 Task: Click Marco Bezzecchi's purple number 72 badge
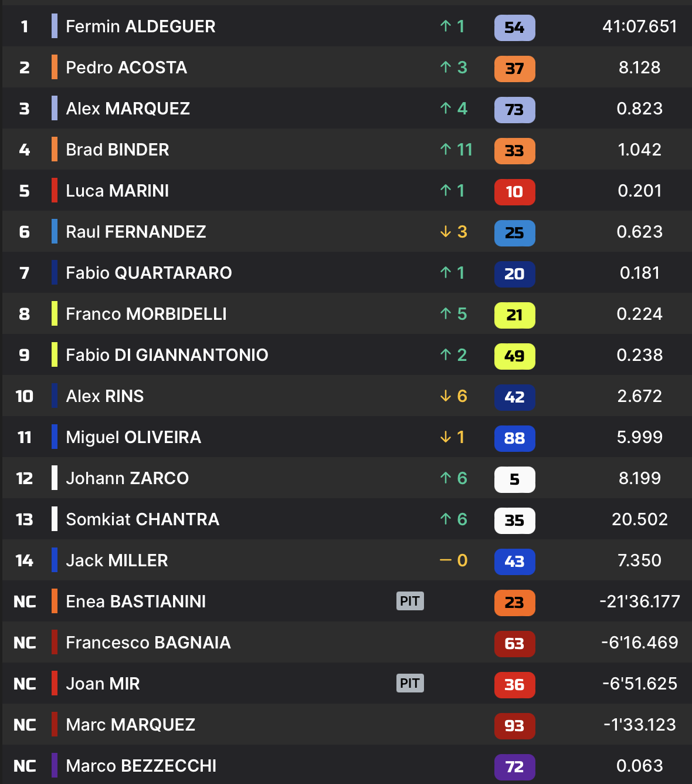(x=514, y=767)
